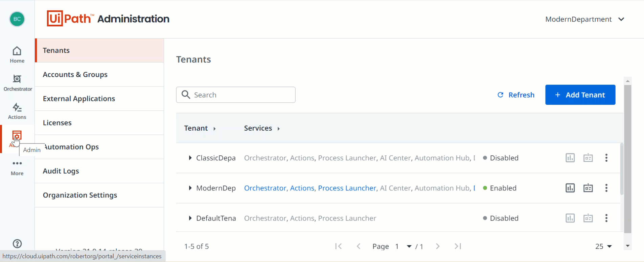Screen dimensions: 644x262
Task: Open the ModernDepartment tenant dropdown
Action: (584, 19)
